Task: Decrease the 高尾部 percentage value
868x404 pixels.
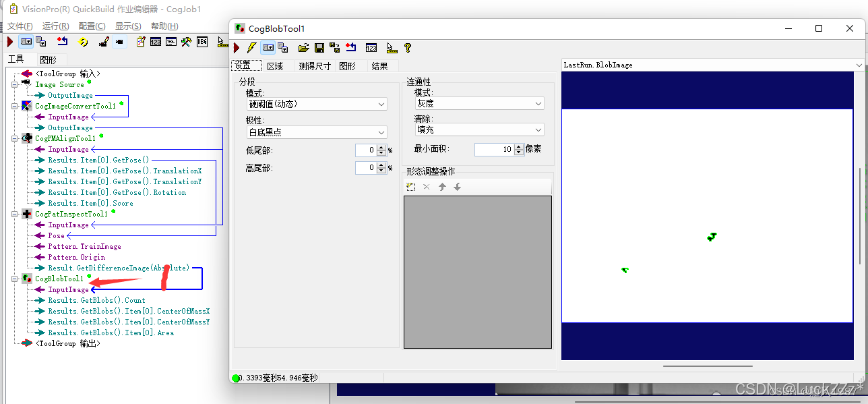Action: tap(381, 171)
